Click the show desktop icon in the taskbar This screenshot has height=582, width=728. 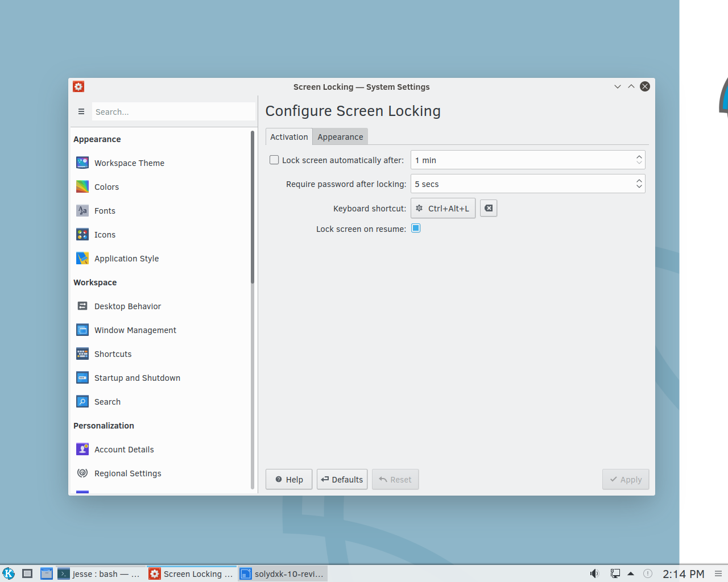pyautogui.click(x=27, y=573)
